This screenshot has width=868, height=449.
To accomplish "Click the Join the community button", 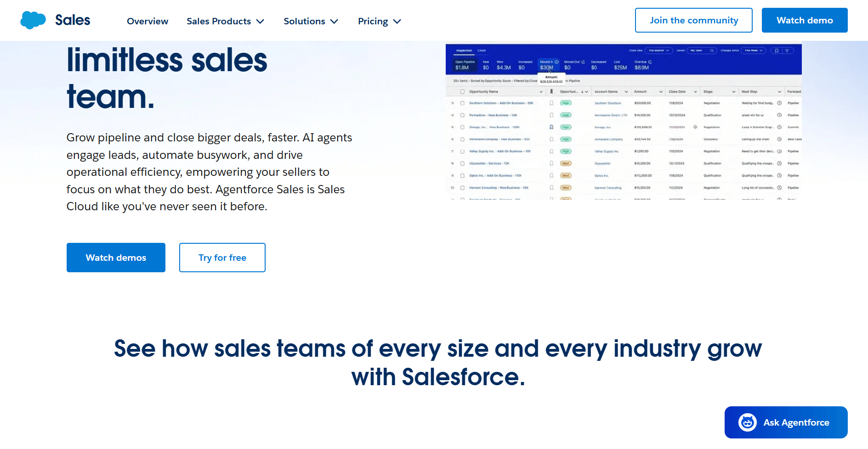I will [694, 20].
